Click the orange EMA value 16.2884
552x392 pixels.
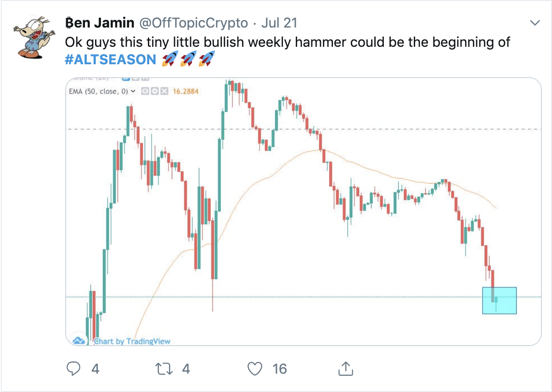[186, 91]
